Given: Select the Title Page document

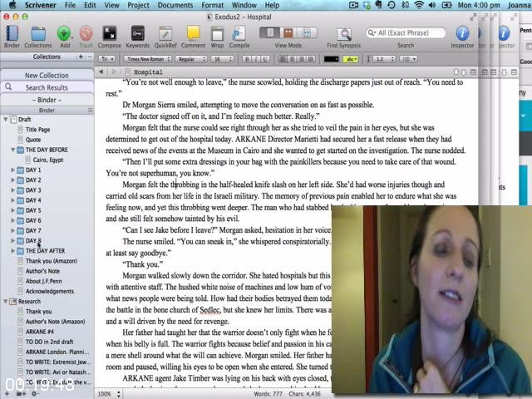Looking at the screenshot, I should pyautogui.click(x=37, y=130).
